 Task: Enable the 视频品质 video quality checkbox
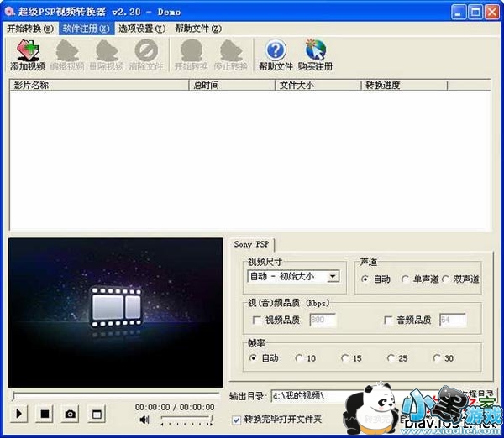tap(257, 321)
